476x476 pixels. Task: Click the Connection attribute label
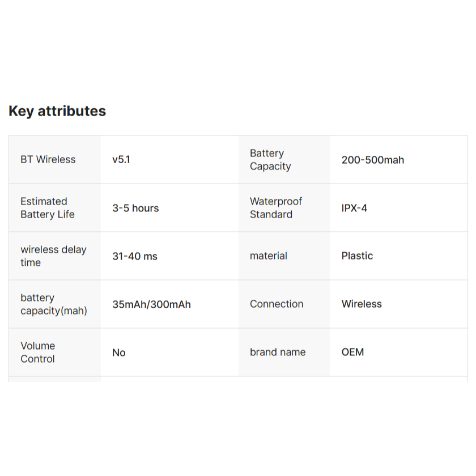click(x=277, y=304)
